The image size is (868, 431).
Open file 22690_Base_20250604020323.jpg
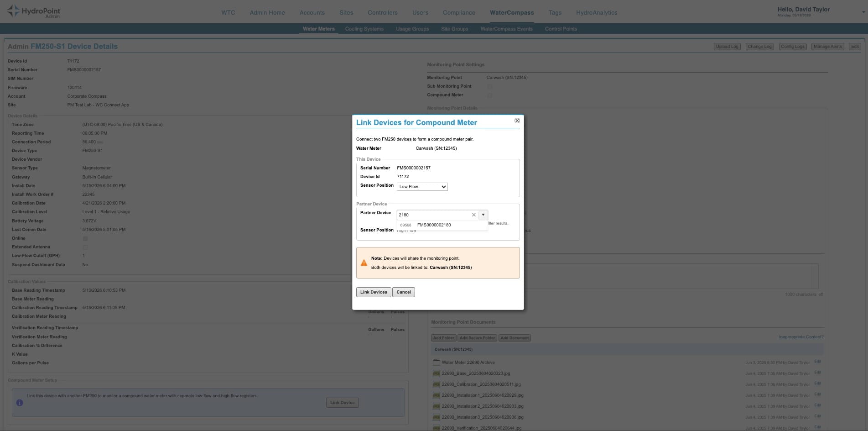click(476, 373)
